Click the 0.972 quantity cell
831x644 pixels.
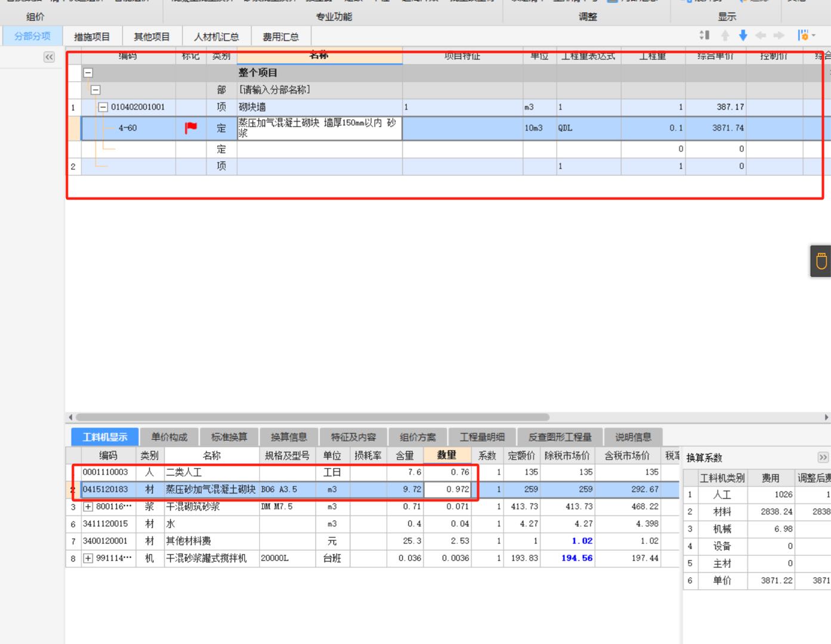point(447,490)
